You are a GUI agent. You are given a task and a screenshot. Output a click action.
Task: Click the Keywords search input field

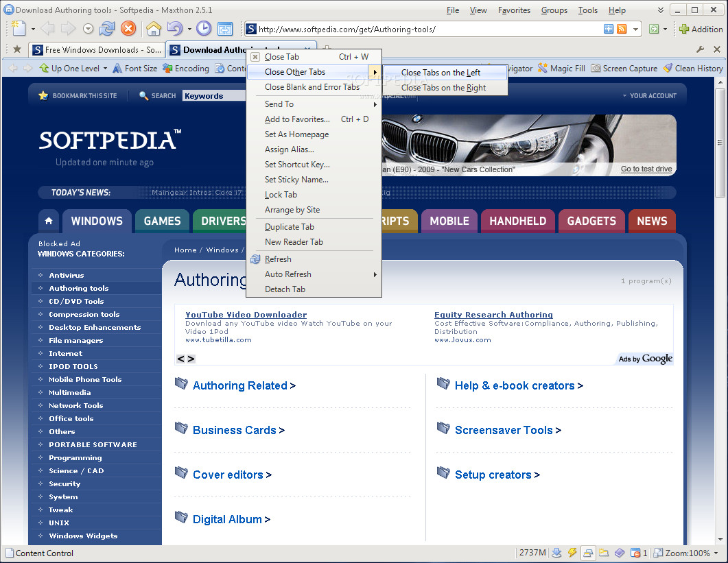coord(214,95)
